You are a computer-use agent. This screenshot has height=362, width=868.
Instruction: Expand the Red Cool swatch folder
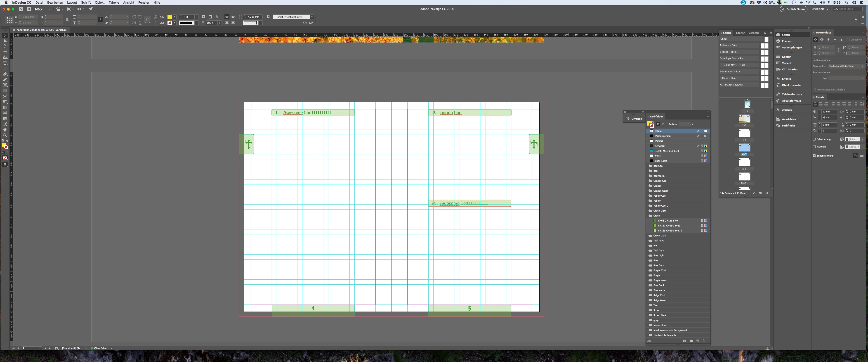pyautogui.click(x=648, y=166)
